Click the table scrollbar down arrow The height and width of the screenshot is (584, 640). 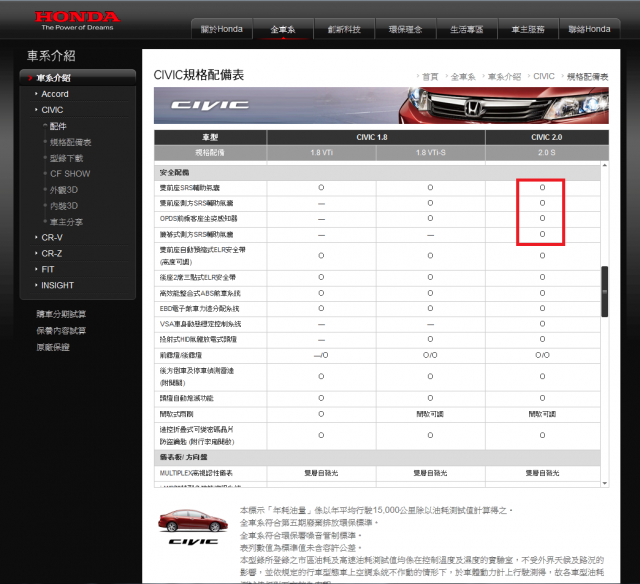pyautogui.click(x=604, y=483)
